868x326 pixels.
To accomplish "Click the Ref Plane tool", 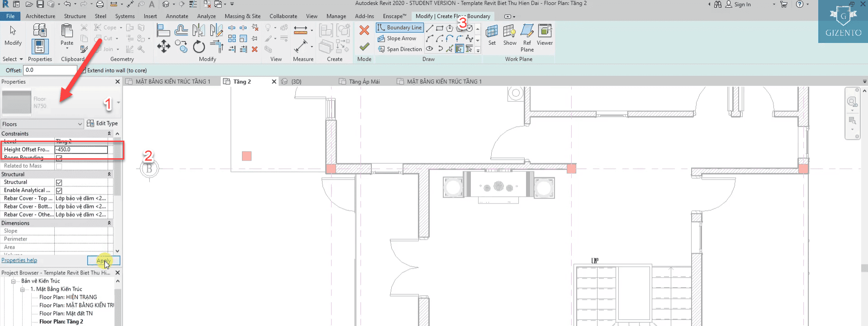I will [x=527, y=38].
